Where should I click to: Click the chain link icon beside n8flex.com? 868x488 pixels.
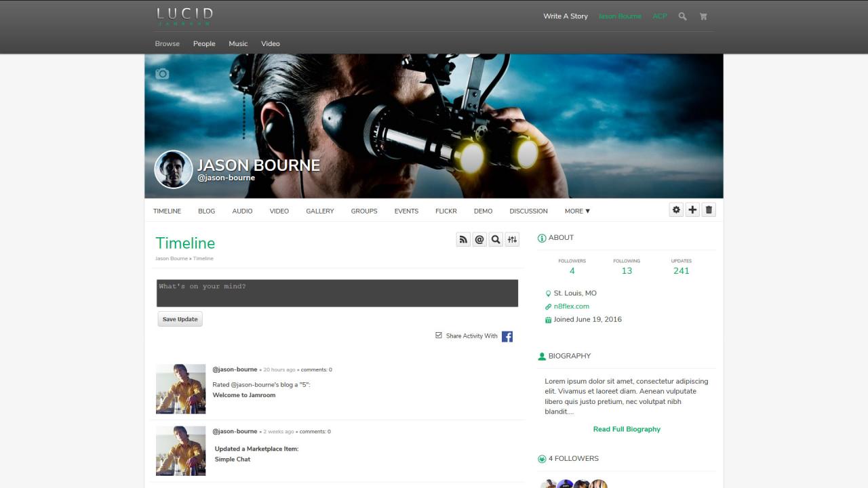[x=548, y=307]
